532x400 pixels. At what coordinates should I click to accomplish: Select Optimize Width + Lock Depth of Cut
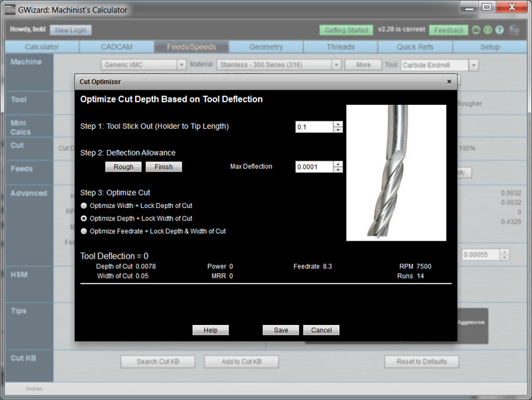[84, 205]
